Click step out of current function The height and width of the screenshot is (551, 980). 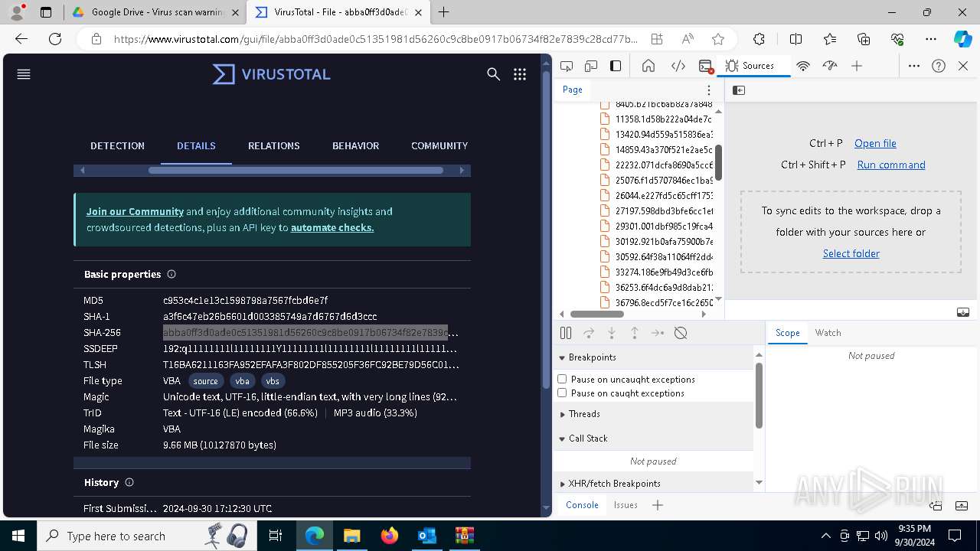click(635, 333)
